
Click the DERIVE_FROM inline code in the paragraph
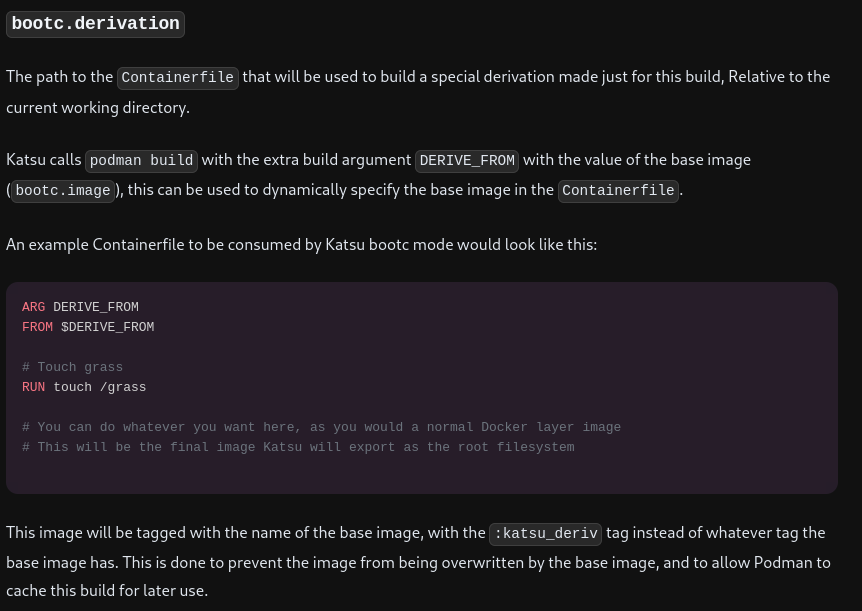466,160
